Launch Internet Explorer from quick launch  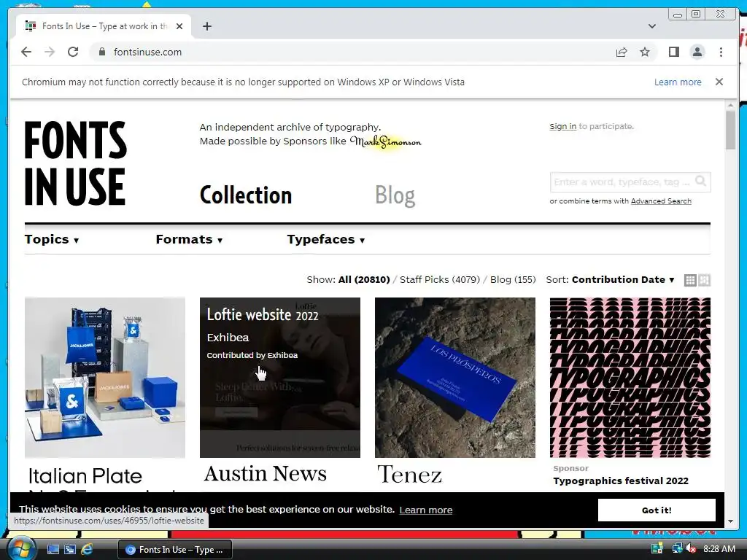click(x=87, y=549)
